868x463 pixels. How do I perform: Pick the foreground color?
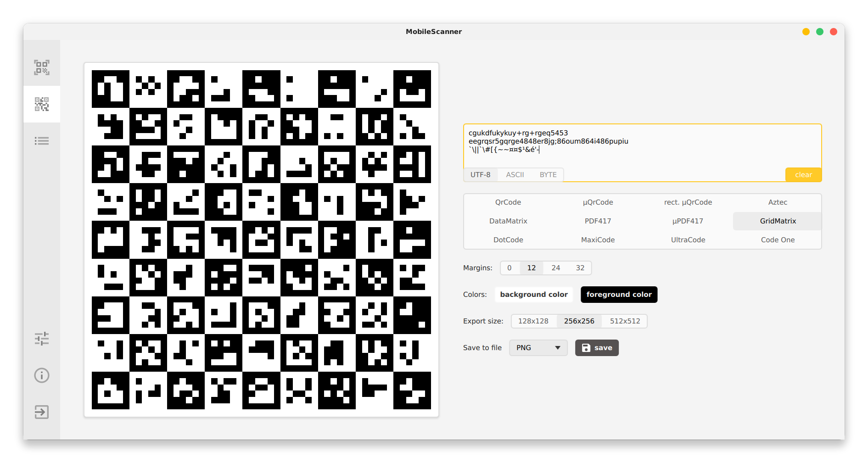[x=619, y=295]
